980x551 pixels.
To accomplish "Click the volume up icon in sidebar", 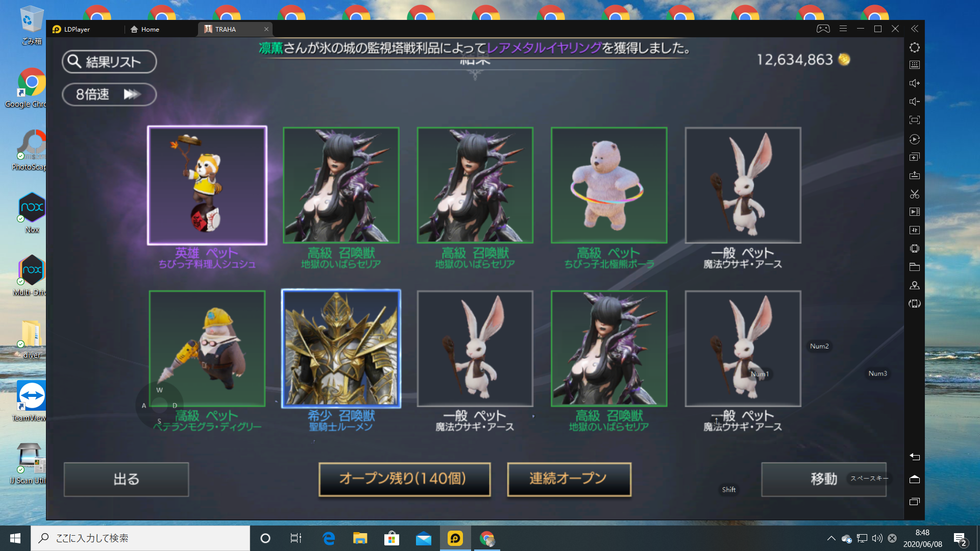I will tap(914, 83).
